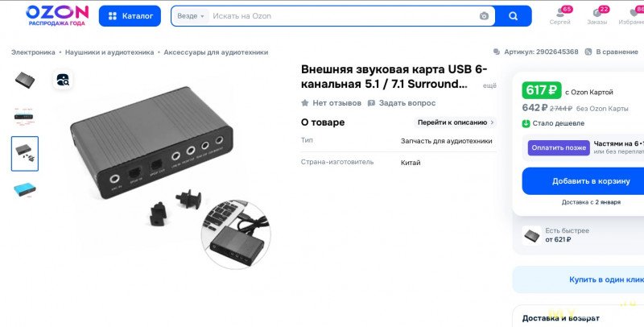This screenshot has width=644, height=327.
Task: Select the blue sound card thumbnail
Action: (25, 190)
